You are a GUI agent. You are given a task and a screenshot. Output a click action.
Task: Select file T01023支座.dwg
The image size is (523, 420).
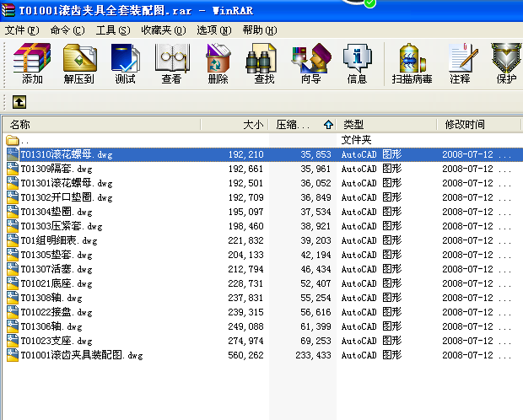point(57,341)
